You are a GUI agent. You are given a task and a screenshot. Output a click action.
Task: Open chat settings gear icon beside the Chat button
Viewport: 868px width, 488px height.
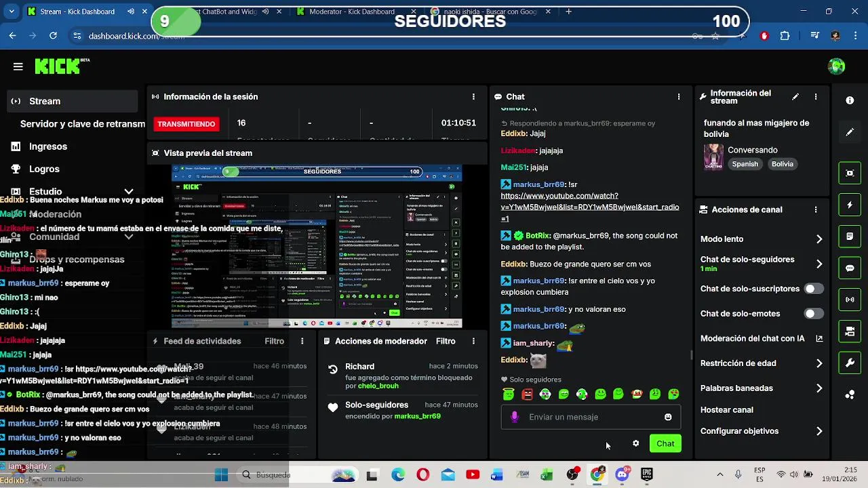[635, 443]
